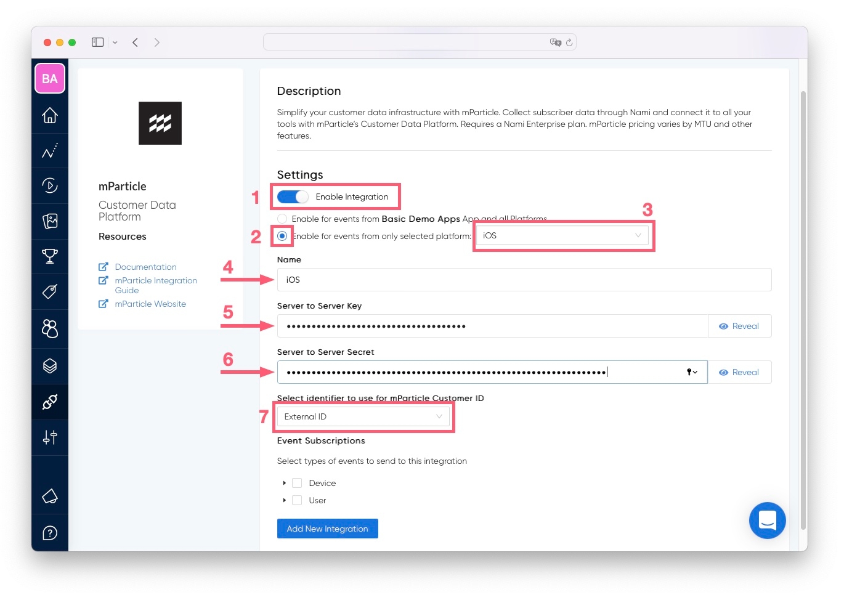Open the image gallery sidebar icon
The height and width of the screenshot is (616, 852).
(50, 221)
